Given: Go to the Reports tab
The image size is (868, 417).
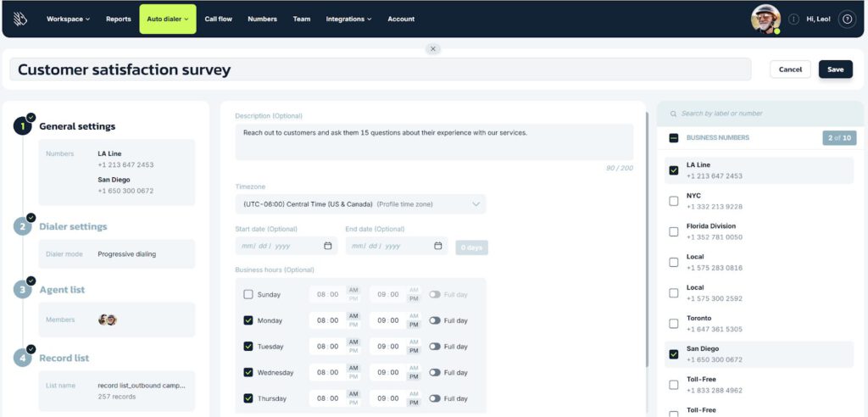Looking at the screenshot, I should click(x=118, y=19).
